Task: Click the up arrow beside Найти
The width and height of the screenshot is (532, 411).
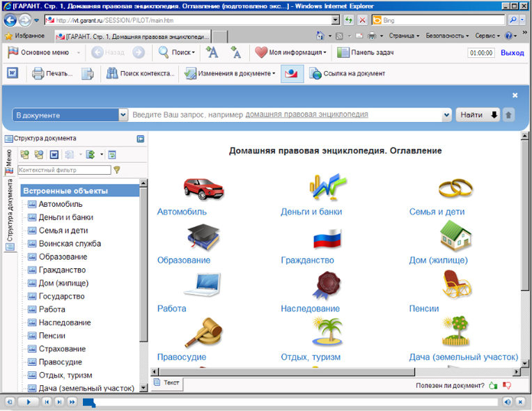Action: (x=508, y=115)
